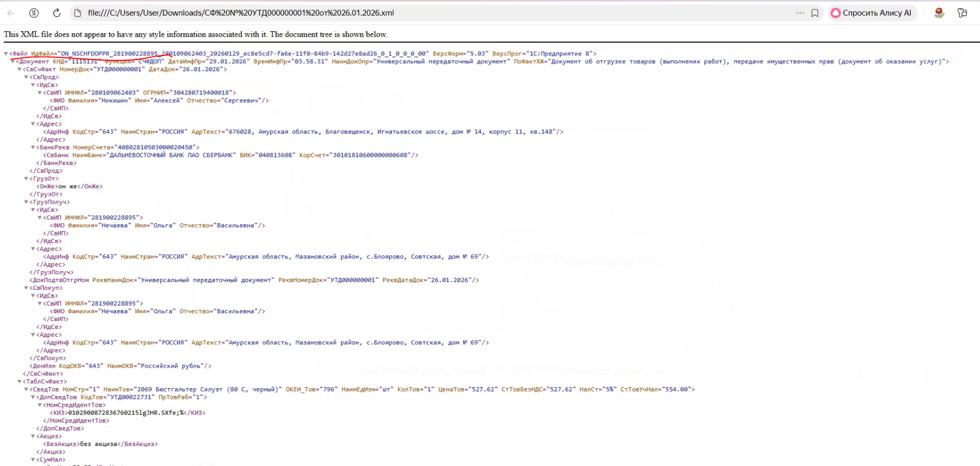Image resolution: width=980 pixels, height=466 pixels.
Task: Click seller surname "Никишин"
Action: click(x=116, y=101)
